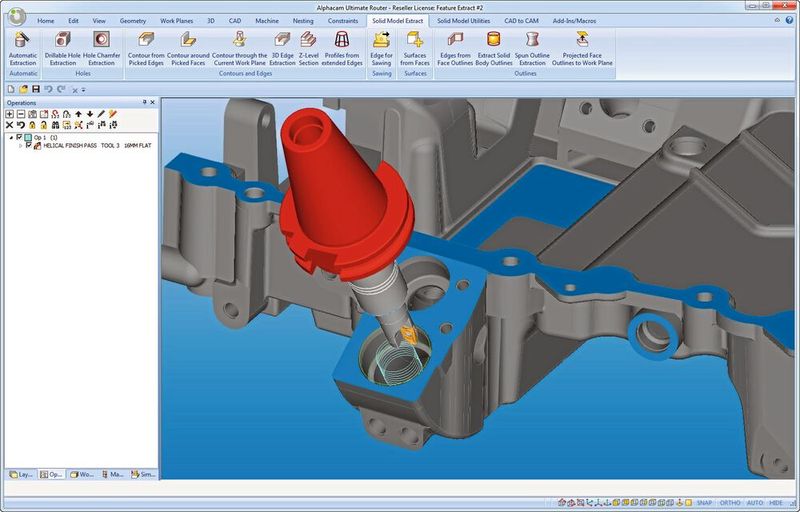
Task: Extract Edges from Face Outlines
Action: [x=455, y=49]
